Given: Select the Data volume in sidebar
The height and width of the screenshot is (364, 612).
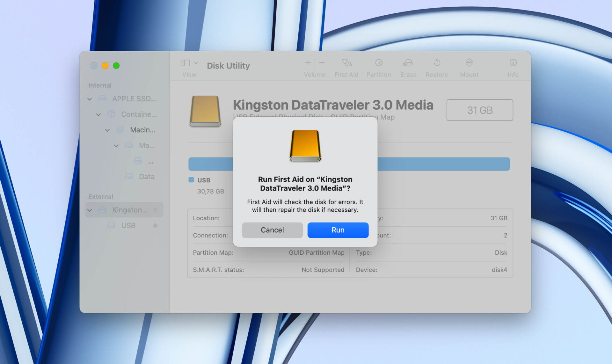Looking at the screenshot, I should click(147, 176).
